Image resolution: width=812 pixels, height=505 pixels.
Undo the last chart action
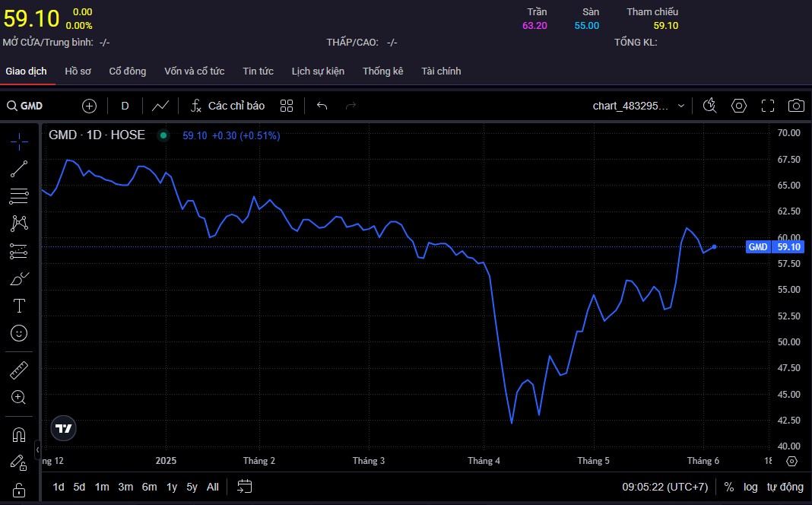(x=322, y=106)
